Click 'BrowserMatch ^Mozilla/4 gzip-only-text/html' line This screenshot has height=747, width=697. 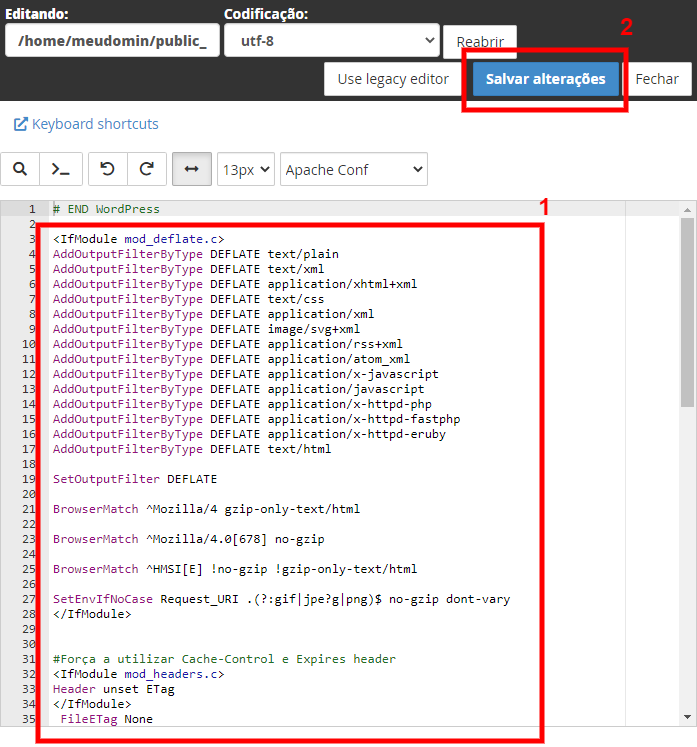coord(206,509)
